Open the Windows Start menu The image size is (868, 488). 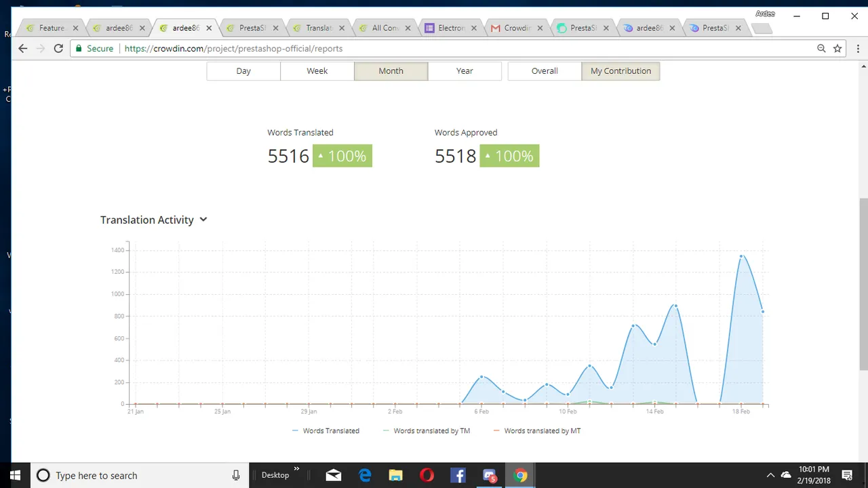pyautogui.click(x=15, y=475)
